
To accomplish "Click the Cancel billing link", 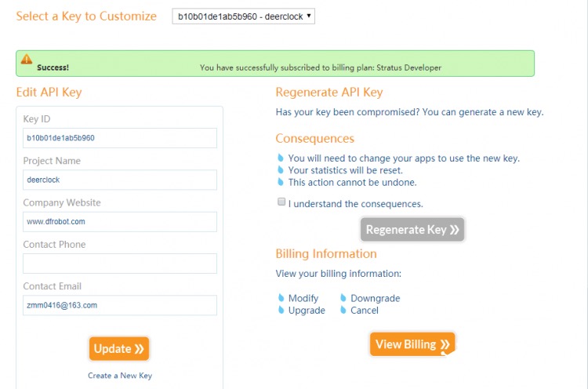I will click(364, 311).
